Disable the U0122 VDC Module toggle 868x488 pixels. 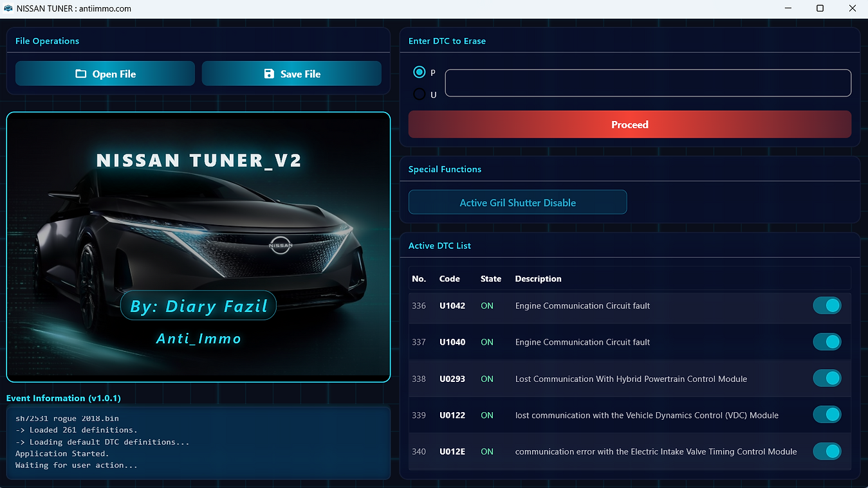pos(827,414)
